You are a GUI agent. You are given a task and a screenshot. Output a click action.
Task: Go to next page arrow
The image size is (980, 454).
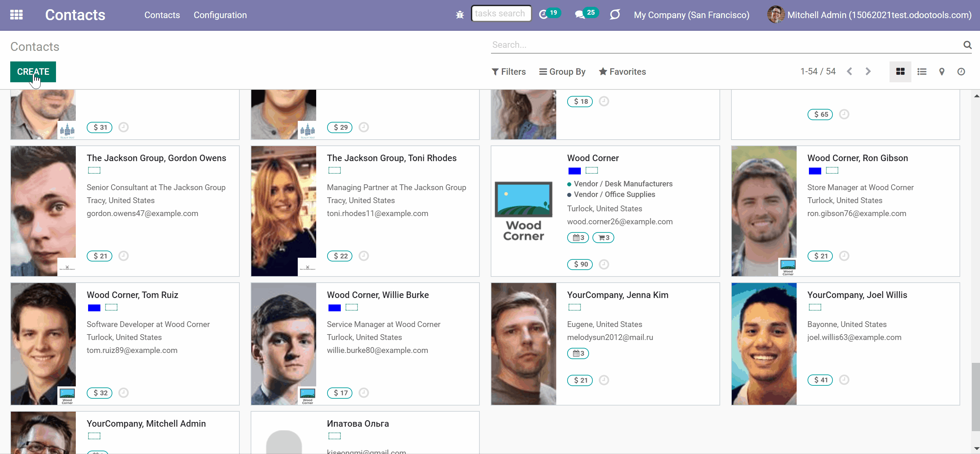click(868, 71)
